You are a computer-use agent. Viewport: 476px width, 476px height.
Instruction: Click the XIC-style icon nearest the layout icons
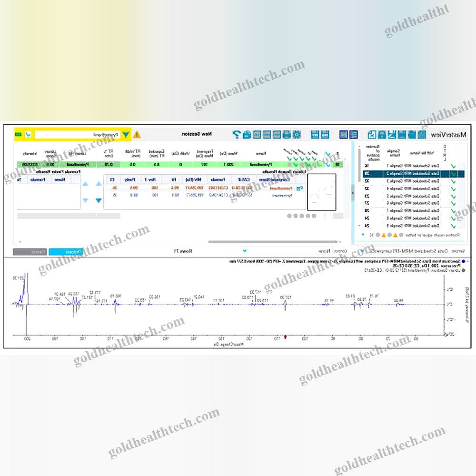pyautogui.click(x=325, y=135)
